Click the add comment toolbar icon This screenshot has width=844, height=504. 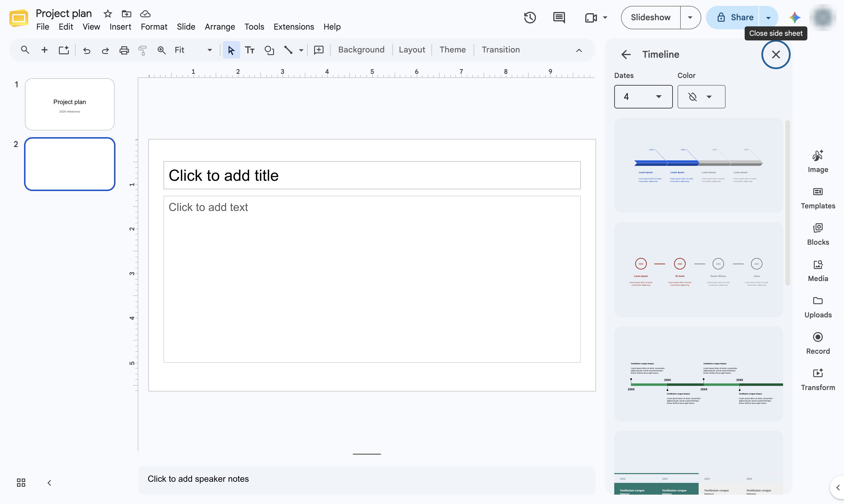[319, 50]
